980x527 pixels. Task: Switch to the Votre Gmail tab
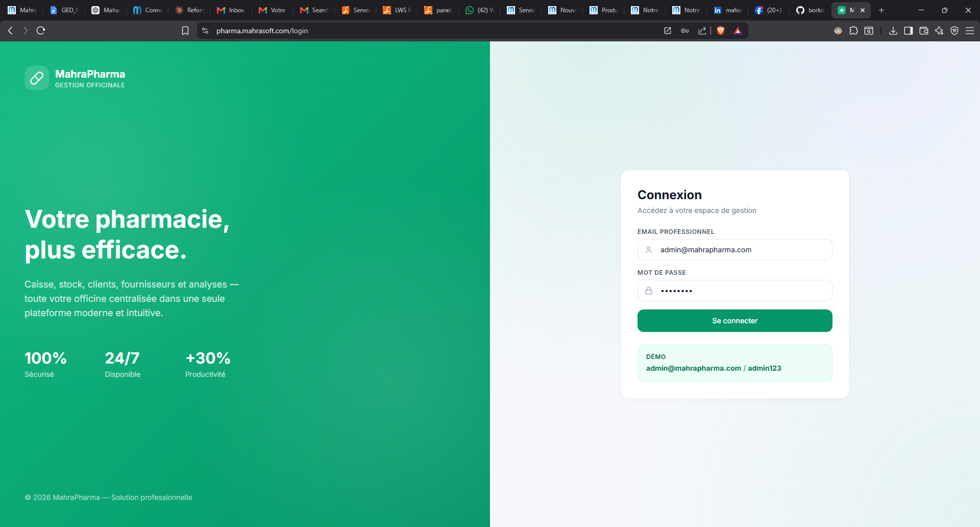click(273, 10)
